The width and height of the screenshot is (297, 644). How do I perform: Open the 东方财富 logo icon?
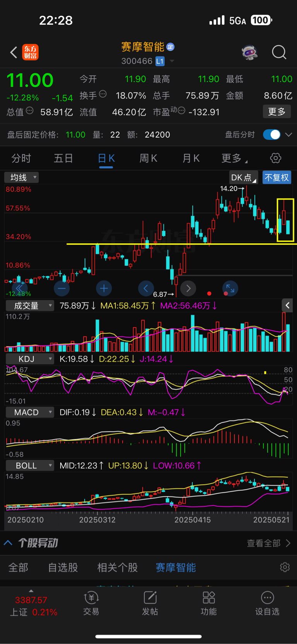pos(30,52)
